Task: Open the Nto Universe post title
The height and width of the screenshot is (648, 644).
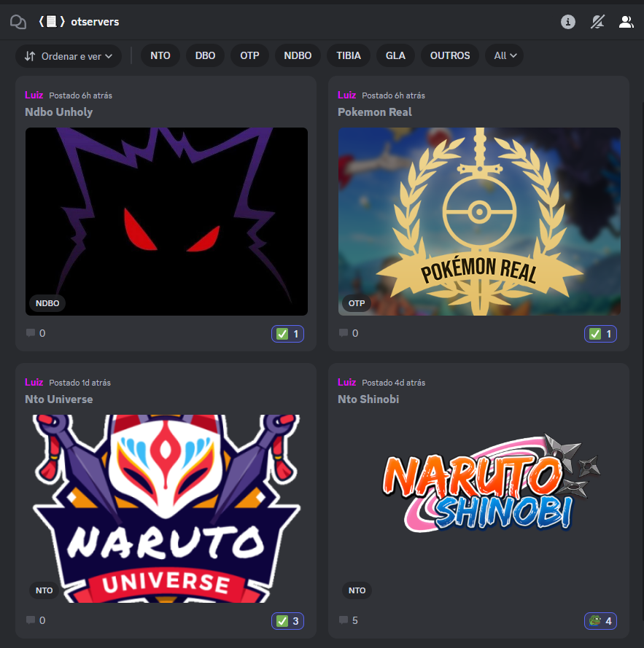Action: [x=59, y=399]
